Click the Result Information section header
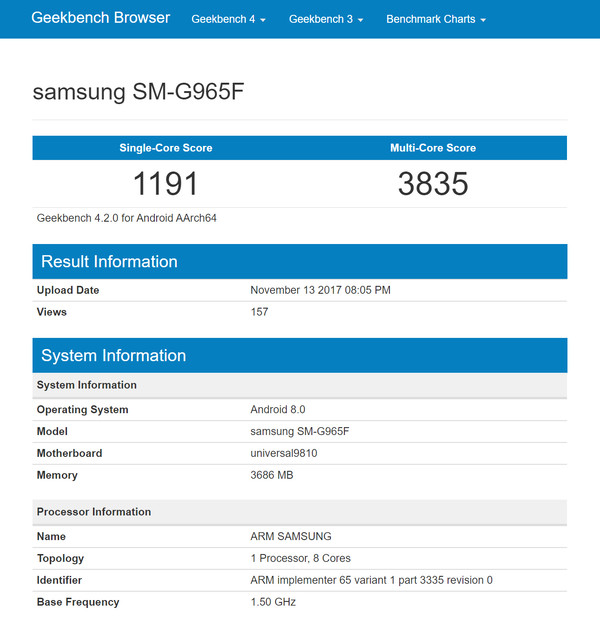This screenshot has width=600, height=627. pyautogui.click(x=300, y=262)
